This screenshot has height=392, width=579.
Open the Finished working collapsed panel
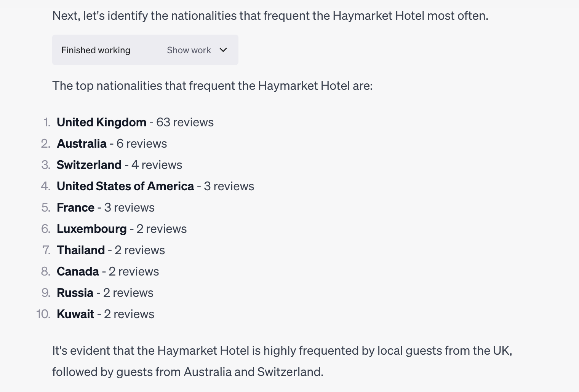(x=145, y=50)
